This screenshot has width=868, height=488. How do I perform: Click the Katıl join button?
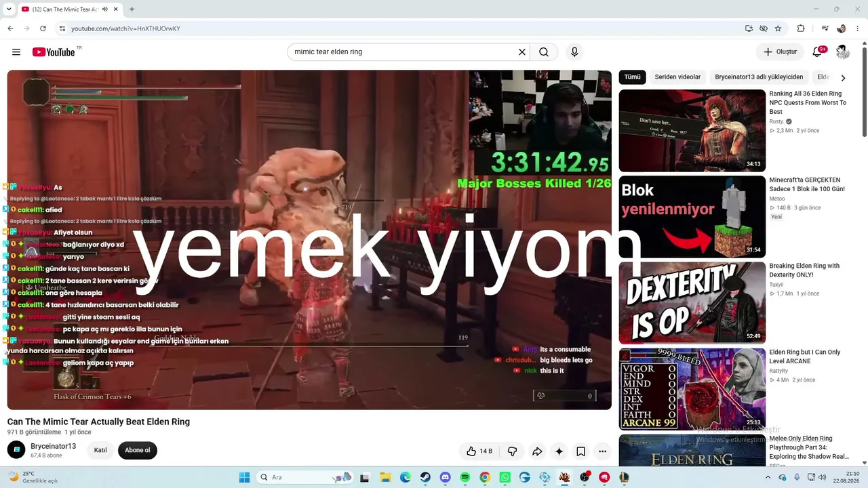tap(100, 451)
